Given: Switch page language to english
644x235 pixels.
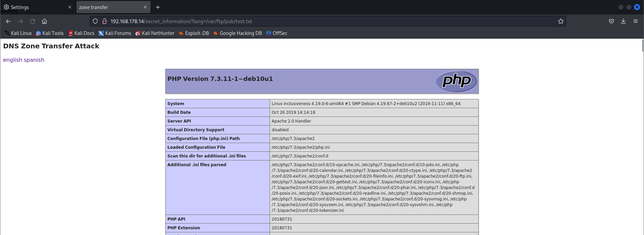Looking at the screenshot, I should click(12, 60).
